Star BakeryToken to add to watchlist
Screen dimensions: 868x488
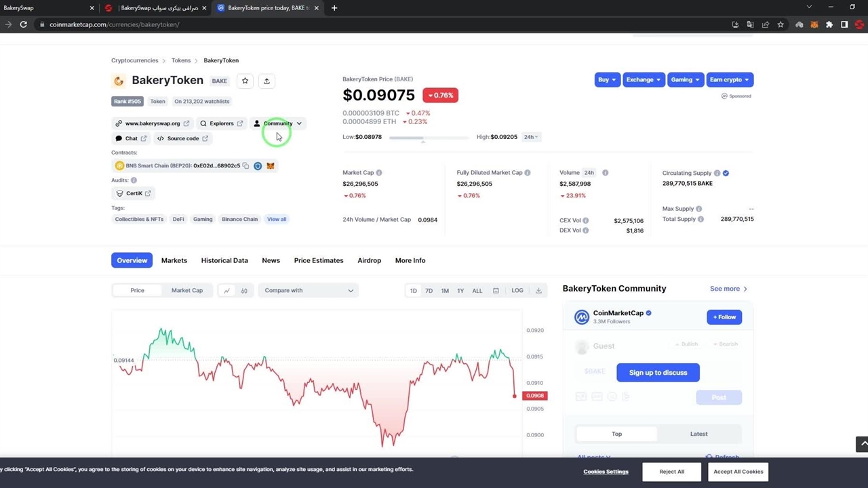click(x=245, y=81)
